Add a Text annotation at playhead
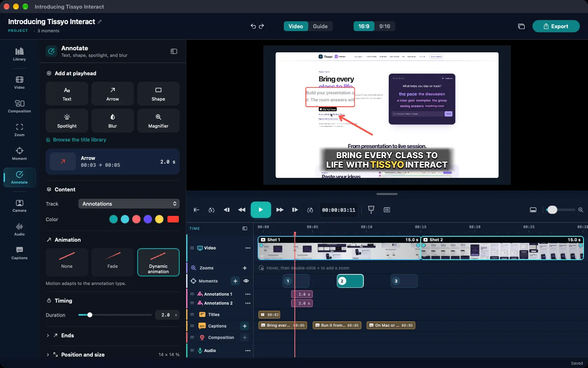The height and width of the screenshot is (368, 588). 67,94
